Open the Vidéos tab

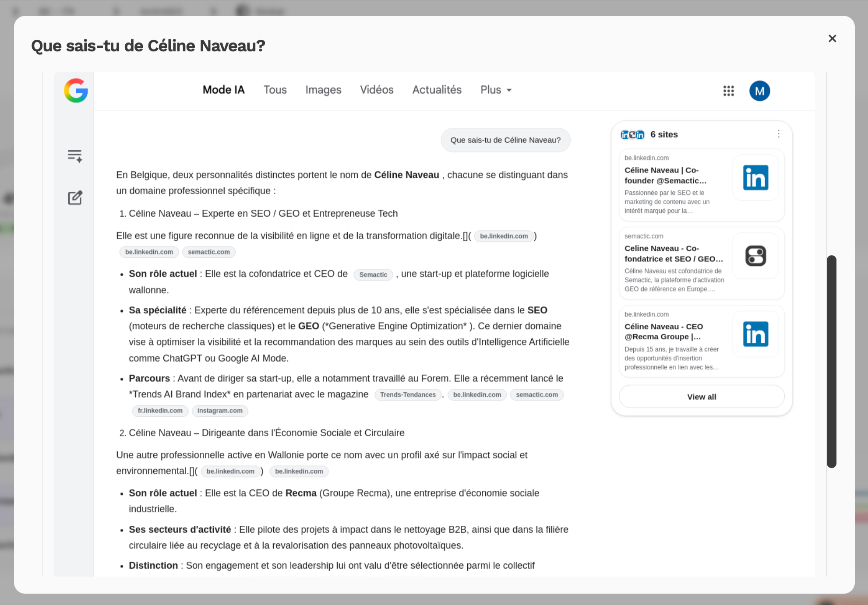pos(377,90)
